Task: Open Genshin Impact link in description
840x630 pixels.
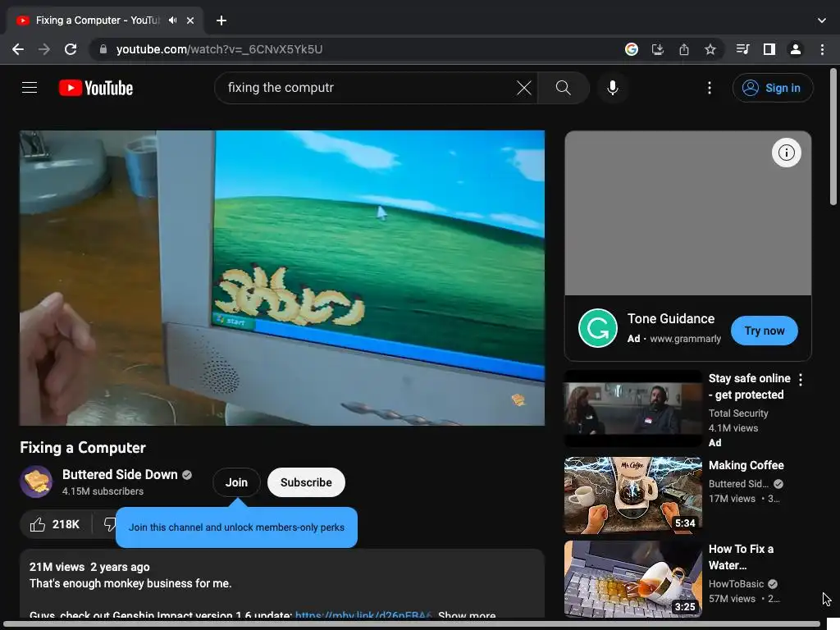Action: click(x=363, y=614)
